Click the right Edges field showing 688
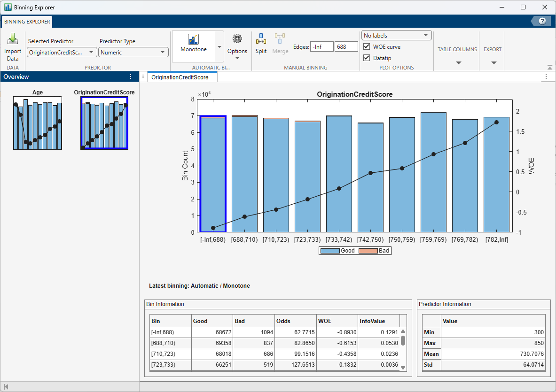The width and height of the screenshot is (556, 392). click(x=346, y=47)
